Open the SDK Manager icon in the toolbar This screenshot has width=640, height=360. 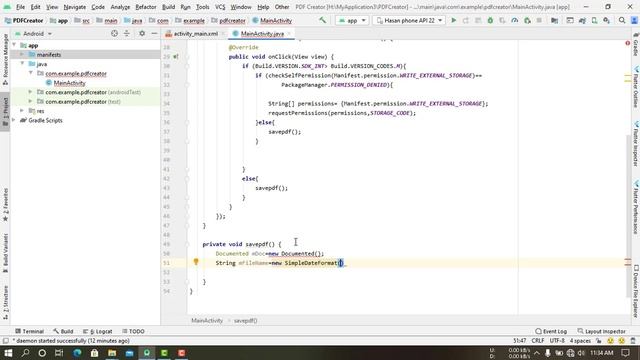click(607, 20)
